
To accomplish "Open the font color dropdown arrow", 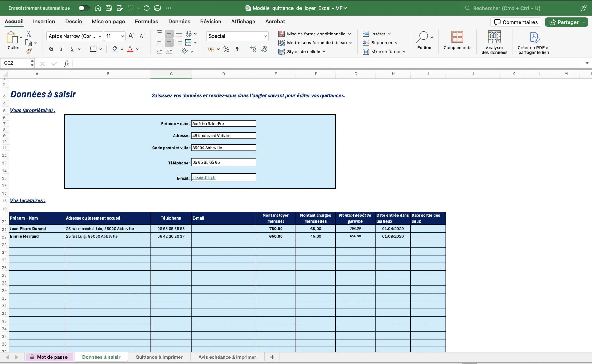I will point(138,49).
